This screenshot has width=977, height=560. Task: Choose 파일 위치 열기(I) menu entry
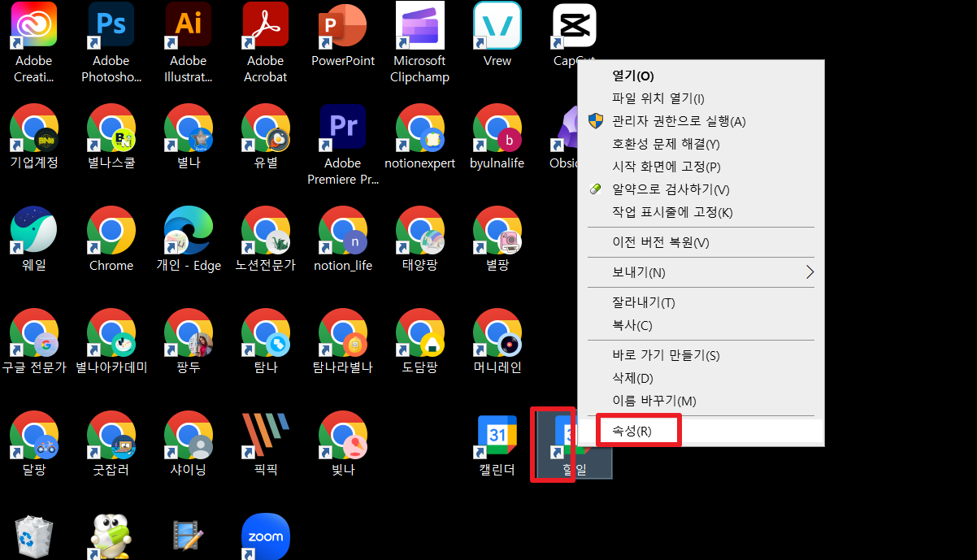(701, 98)
